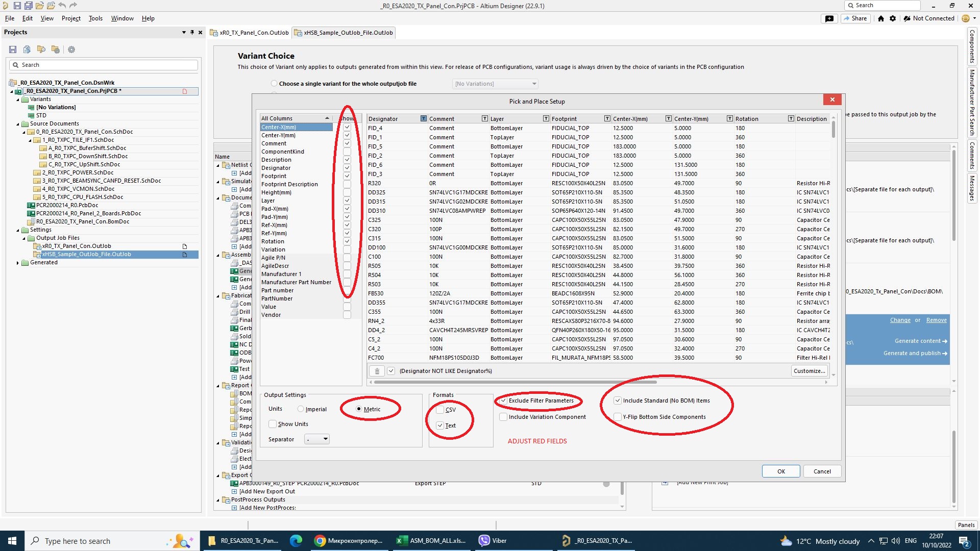Open the Panels button at bottom right
980x551 pixels.
(x=966, y=525)
